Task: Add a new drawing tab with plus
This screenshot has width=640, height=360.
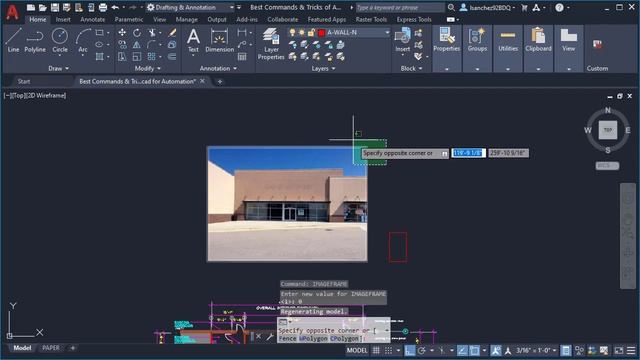Action: [220, 82]
